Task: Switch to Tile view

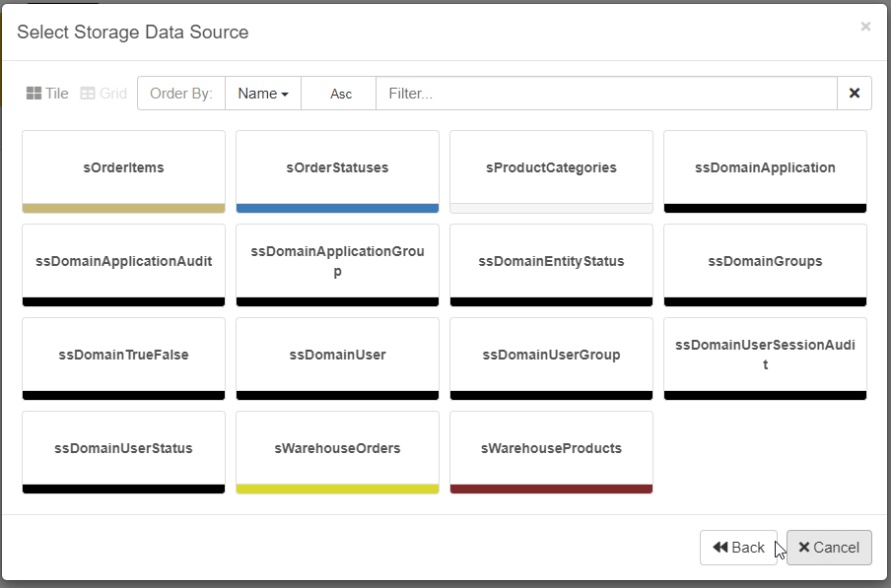Action: tap(47, 94)
